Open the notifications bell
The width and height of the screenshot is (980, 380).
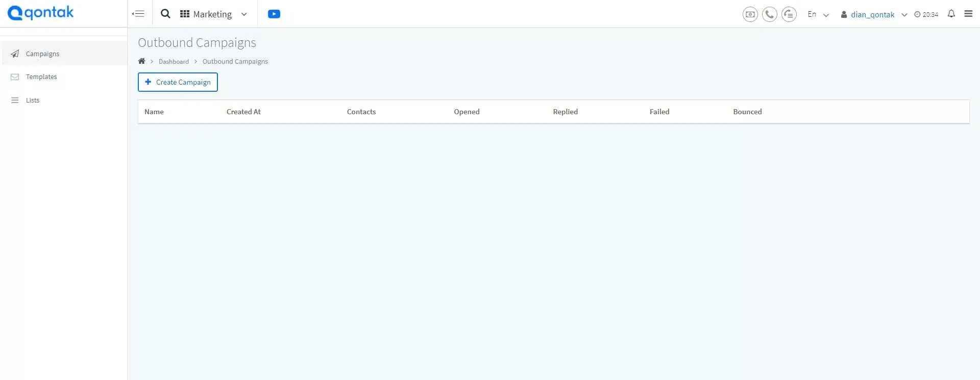point(951,14)
